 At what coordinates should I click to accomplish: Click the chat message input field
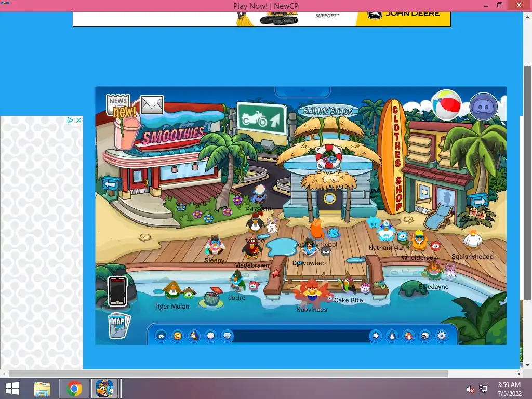click(x=301, y=336)
